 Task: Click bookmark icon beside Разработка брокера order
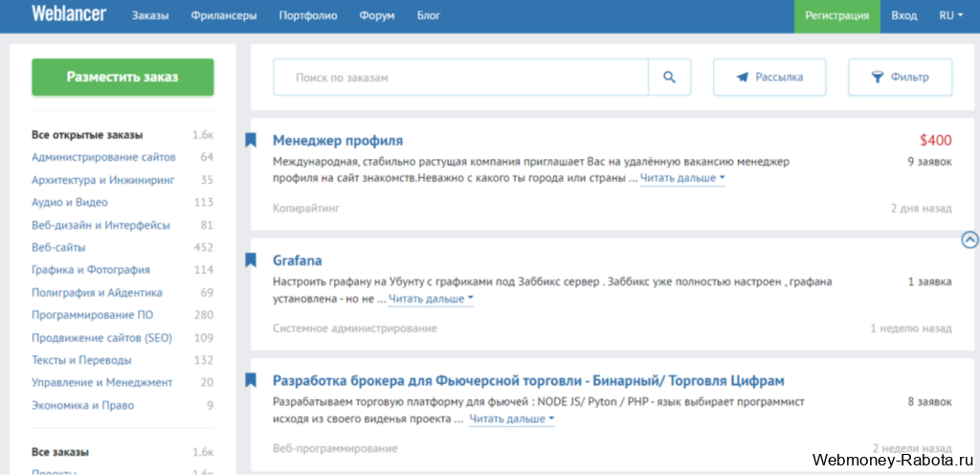(251, 380)
